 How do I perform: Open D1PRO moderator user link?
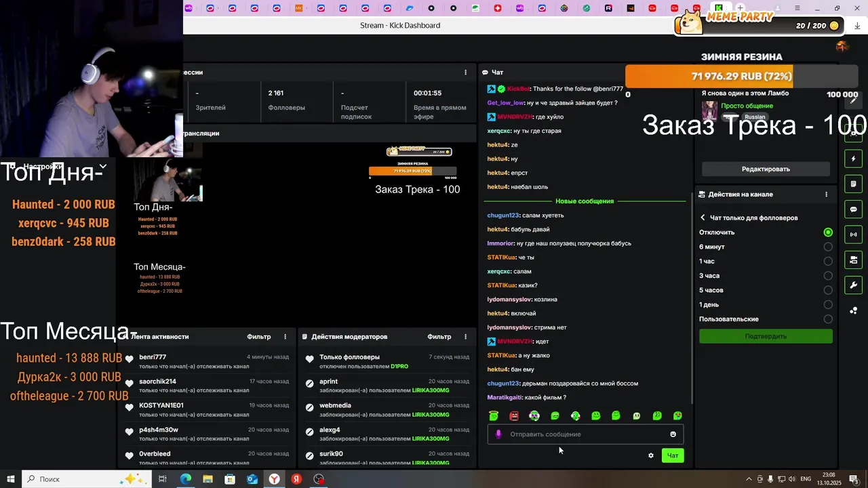click(x=399, y=367)
